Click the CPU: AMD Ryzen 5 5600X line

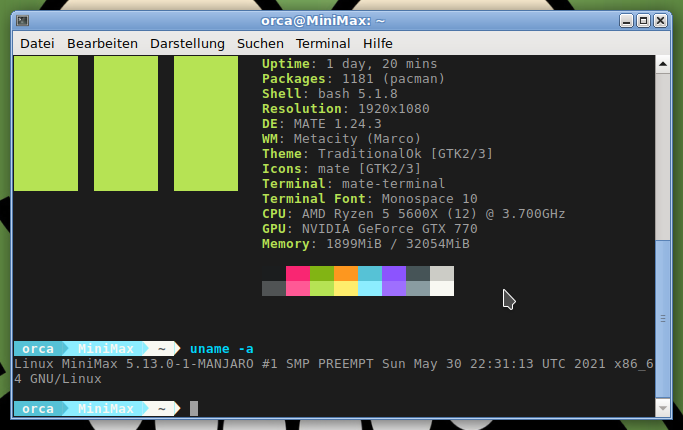click(x=413, y=213)
